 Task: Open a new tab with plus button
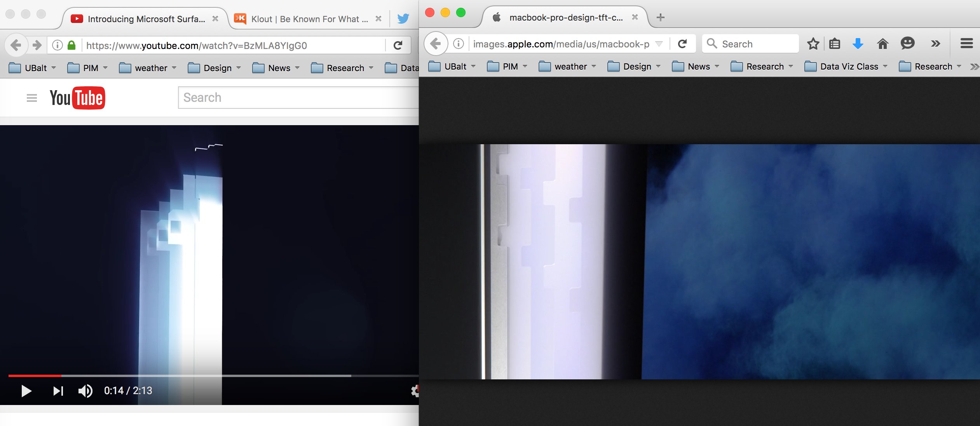tap(660, 17)
